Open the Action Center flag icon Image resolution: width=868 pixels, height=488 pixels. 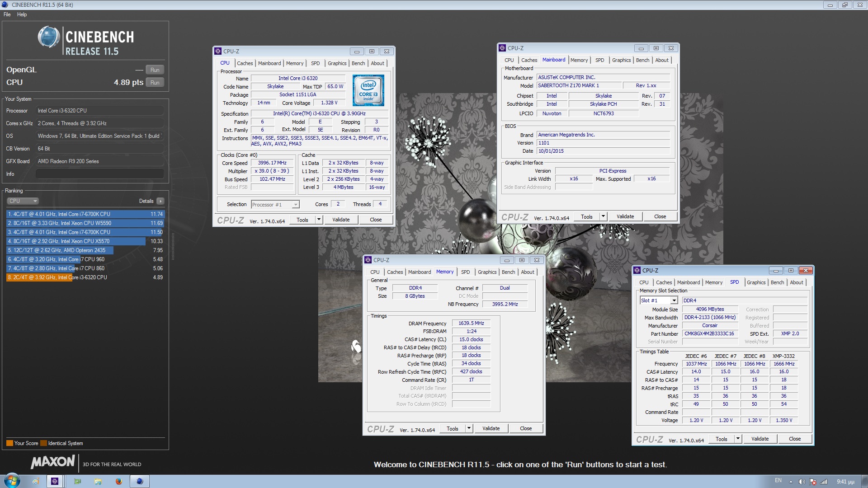coord(813,482)
